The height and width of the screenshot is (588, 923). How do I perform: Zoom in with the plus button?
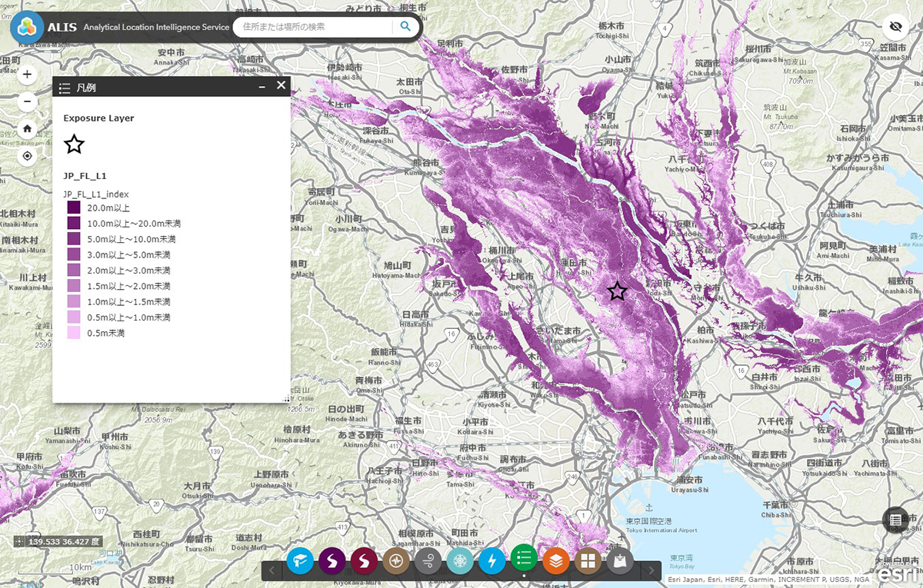[27, 75]
